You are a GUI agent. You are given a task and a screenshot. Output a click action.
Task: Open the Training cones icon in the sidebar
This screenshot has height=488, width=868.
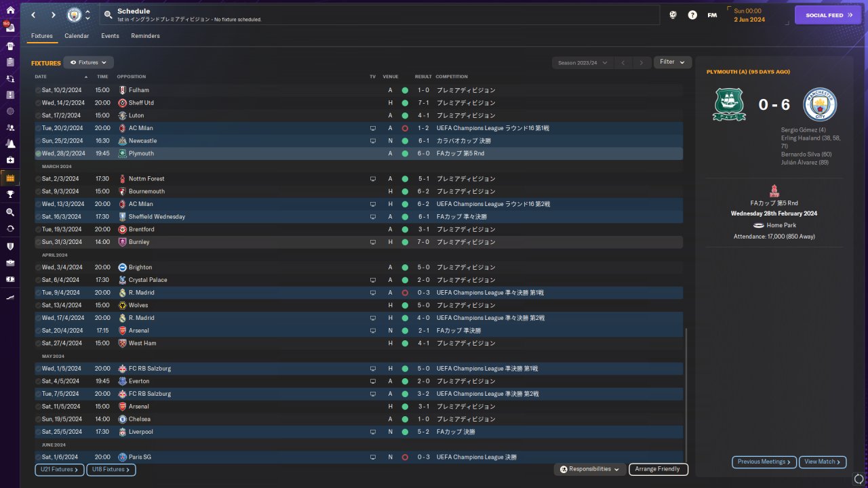click(10, 144)
